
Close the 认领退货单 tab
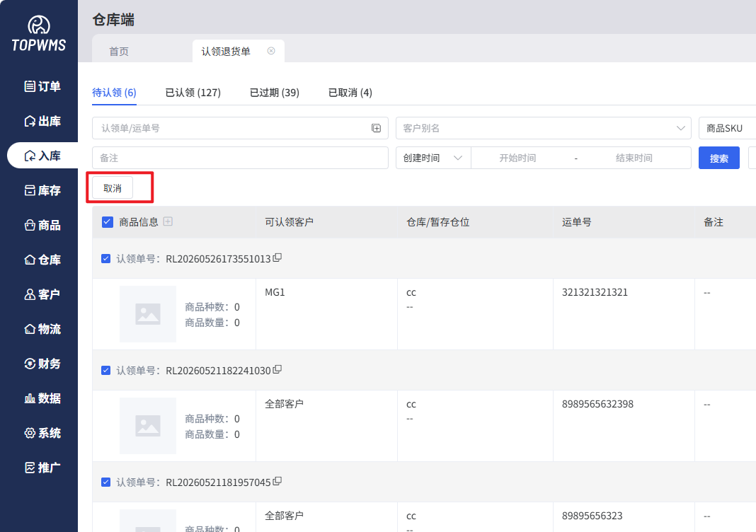coord(271,51)
